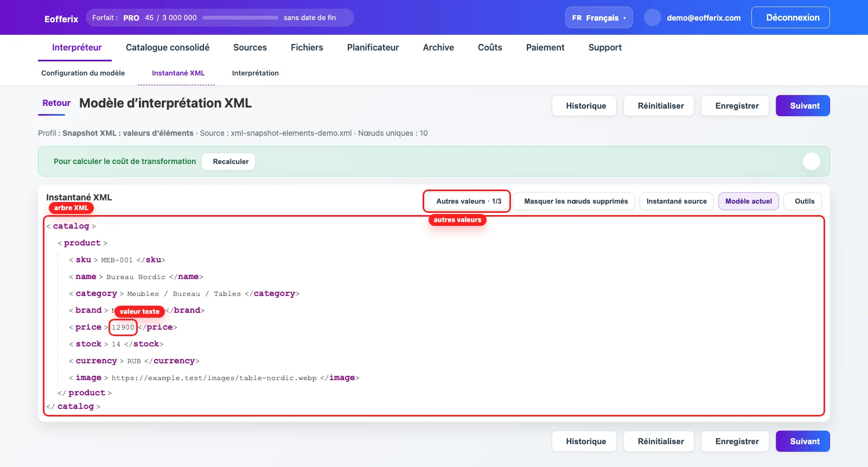Screen dimensions: 868x467
Task: Click the top Suivant button
Action: (x=803, y=106)
